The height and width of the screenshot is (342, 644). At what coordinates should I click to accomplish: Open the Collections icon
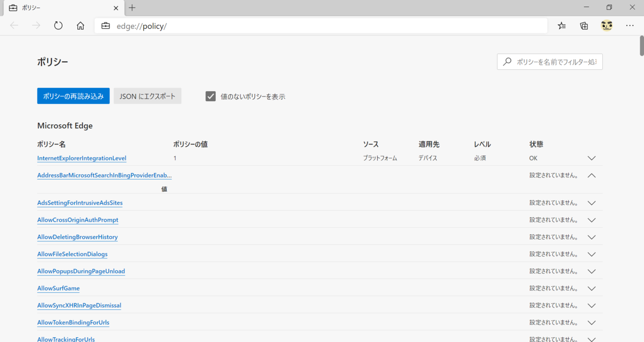pos(584,26)
